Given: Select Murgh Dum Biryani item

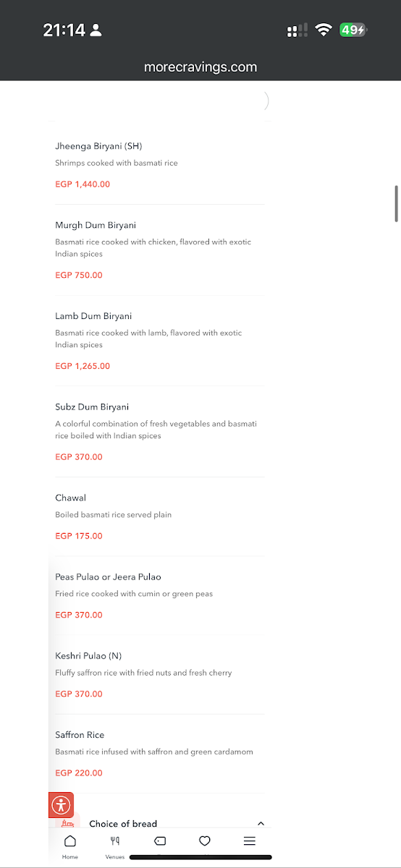Looking at the screenshot, I should 160,250.
